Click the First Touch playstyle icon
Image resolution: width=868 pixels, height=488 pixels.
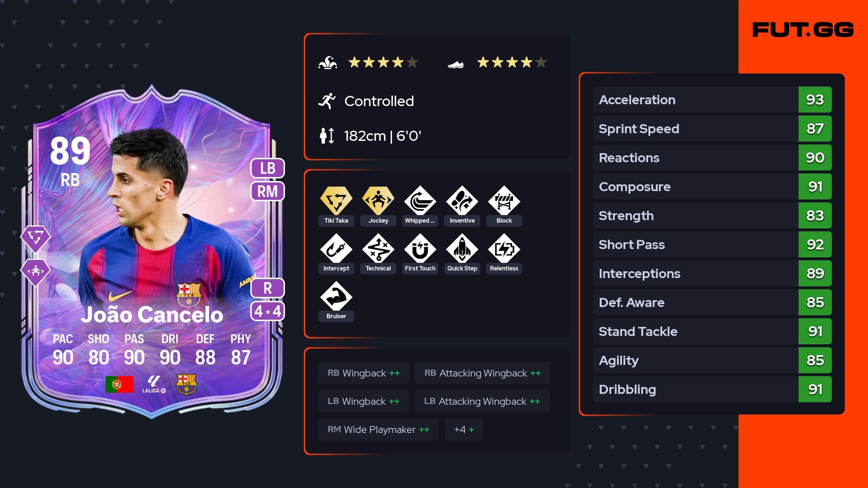point(420,248)
